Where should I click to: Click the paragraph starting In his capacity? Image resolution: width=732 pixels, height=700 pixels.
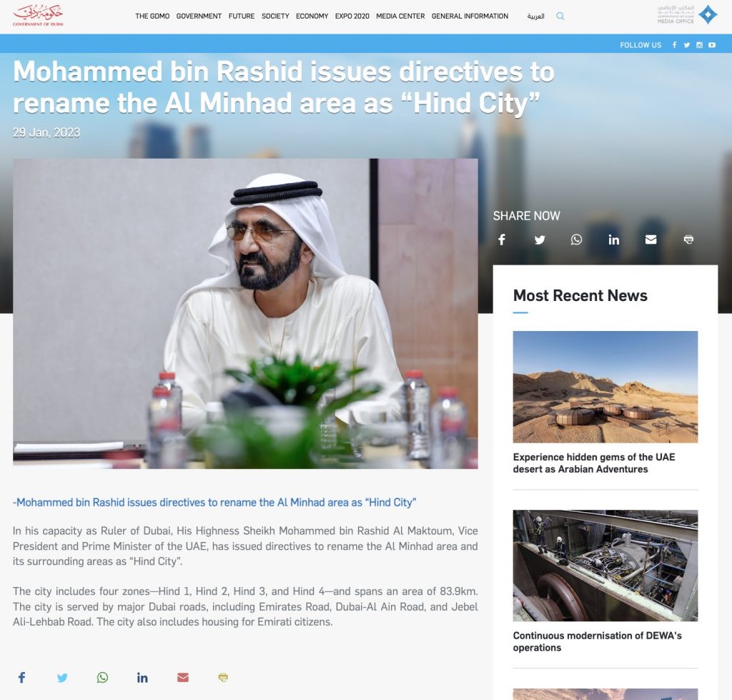coord(245,546)
